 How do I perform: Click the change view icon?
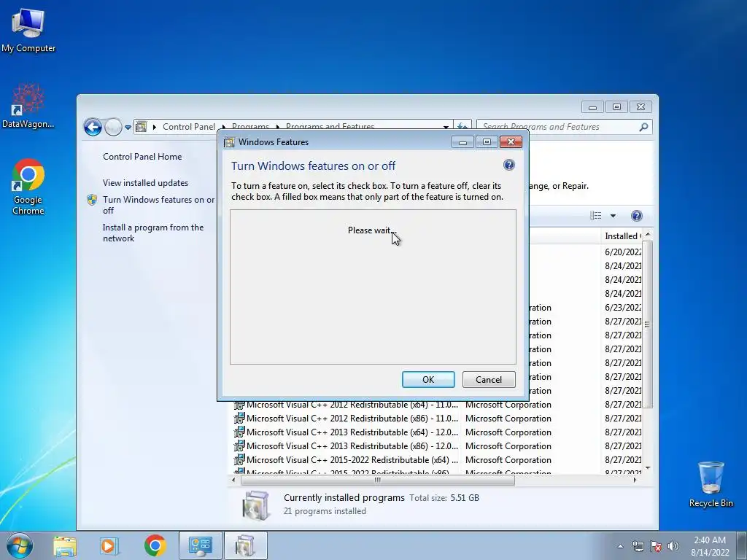pyautogui.click(x=595, y=216)
